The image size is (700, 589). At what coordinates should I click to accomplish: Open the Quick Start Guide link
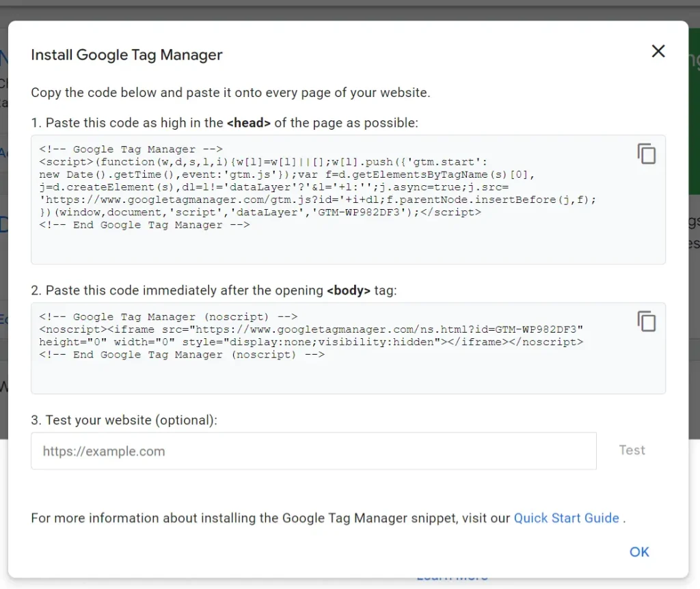[566, 518]
